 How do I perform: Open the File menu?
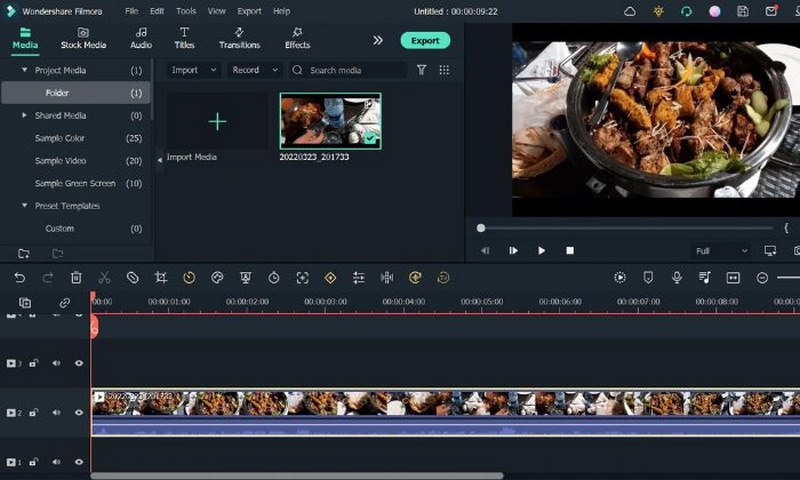click(x=132, y=11)
